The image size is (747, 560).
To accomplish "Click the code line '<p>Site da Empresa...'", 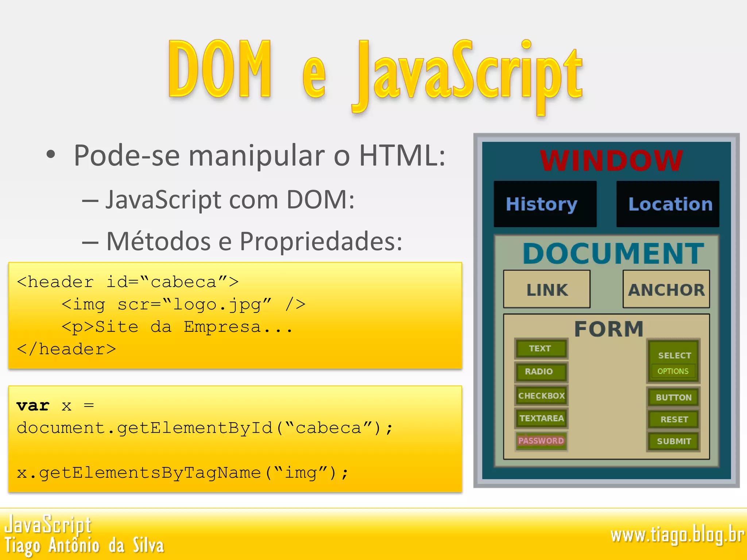I will coord(177,327).
